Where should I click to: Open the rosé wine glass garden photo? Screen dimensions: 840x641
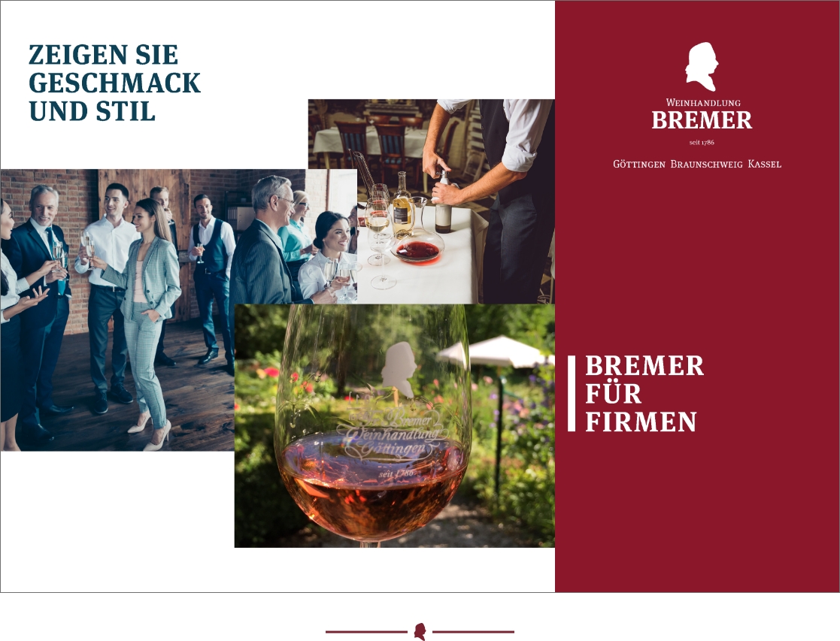coord(395,426)
